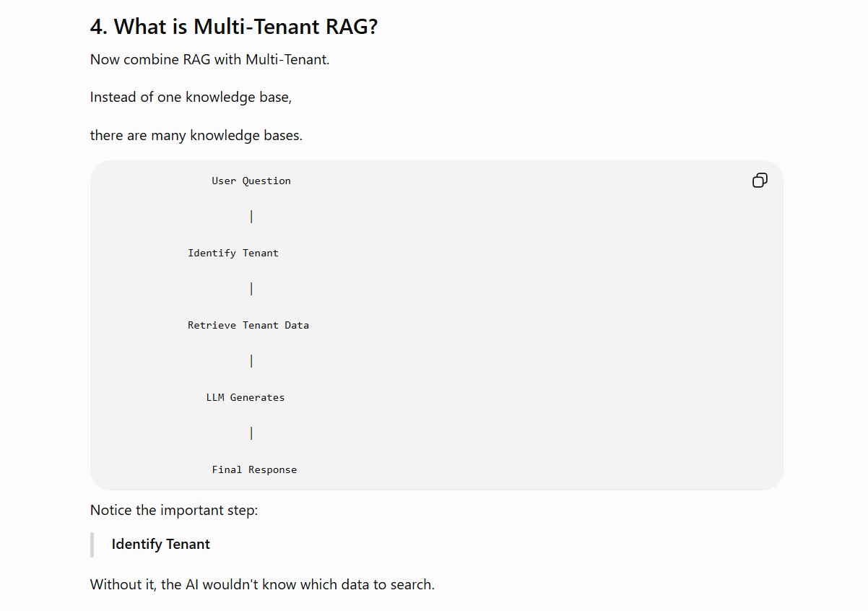Click the 'Notice the important step:' text
This screenshot has height=611, width=868.
tap(174, 510)
